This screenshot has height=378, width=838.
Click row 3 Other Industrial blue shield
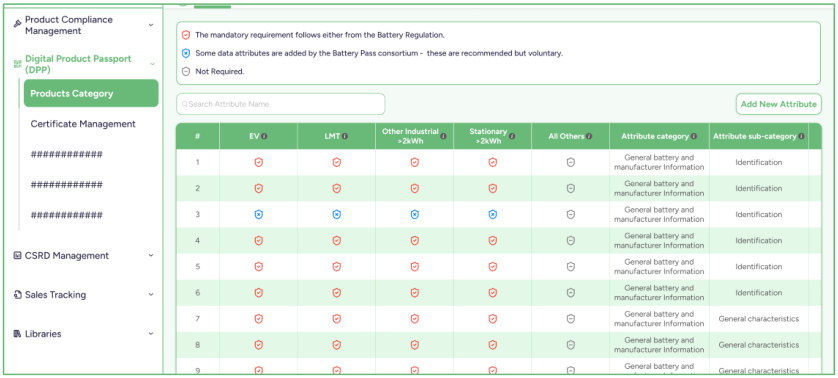click(415, 214)
